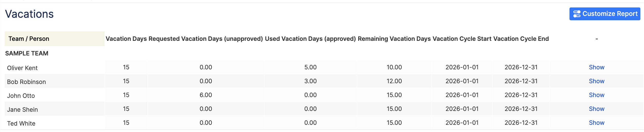Click the Team / Person column header

pos(29,39)
